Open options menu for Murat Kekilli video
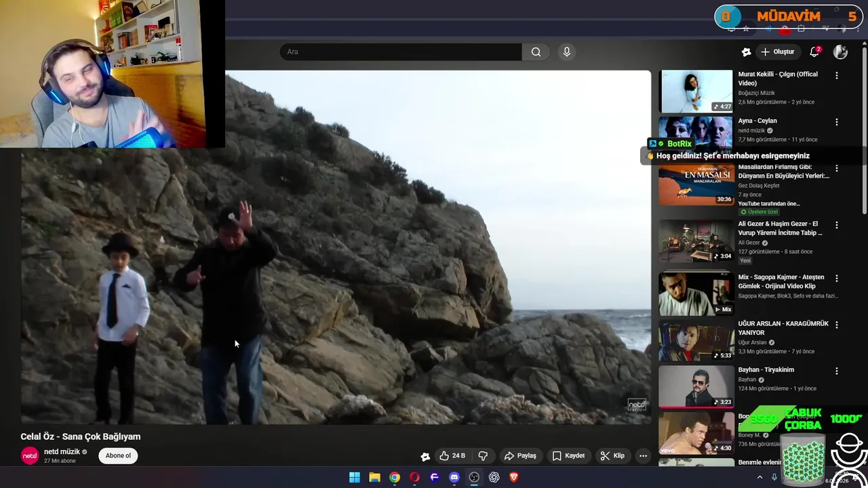868x488 pixels. 836,75
